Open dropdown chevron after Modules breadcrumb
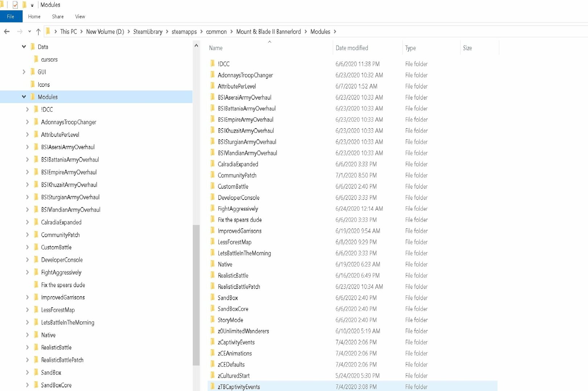The height and width of the screenshot is (391, 588). pyautogui.click(x=335, y=31)
